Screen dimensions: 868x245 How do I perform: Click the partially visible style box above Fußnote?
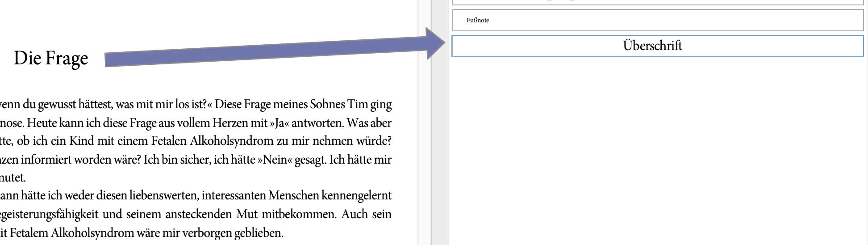tap(657, 2)
